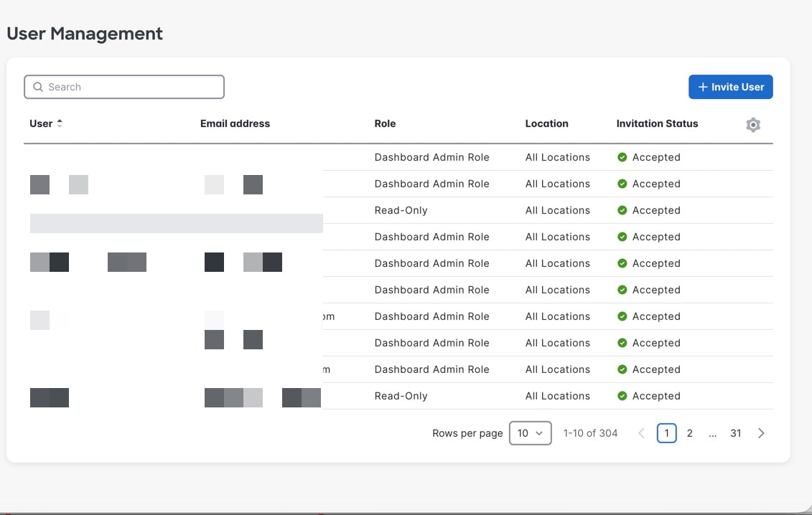The image size is (812, 515).
Task: Click the Email address column header
Action: point(235,123)
